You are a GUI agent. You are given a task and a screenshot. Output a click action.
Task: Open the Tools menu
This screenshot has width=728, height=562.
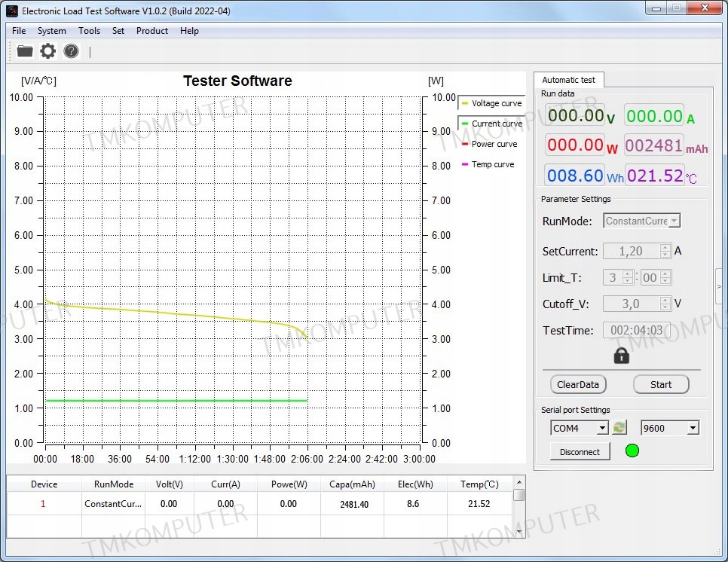pyautogui.click(x=89, y=31)
